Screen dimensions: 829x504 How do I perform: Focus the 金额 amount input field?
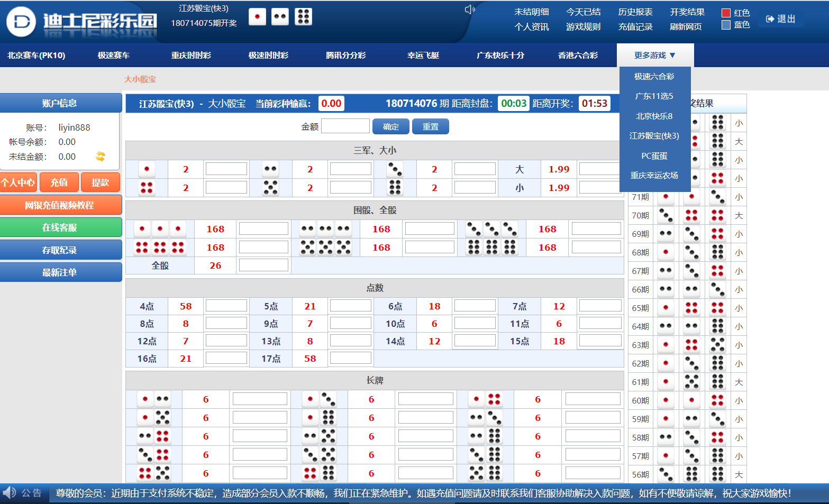coord(345,126)
